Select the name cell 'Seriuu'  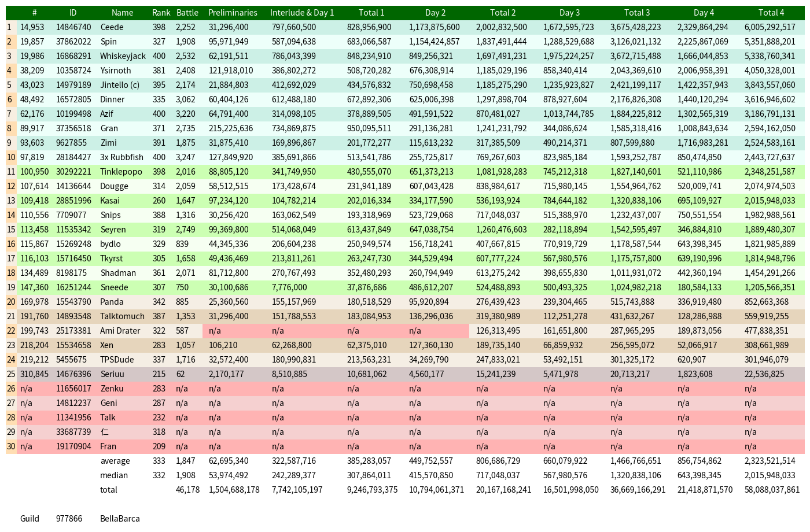(112, 374)
